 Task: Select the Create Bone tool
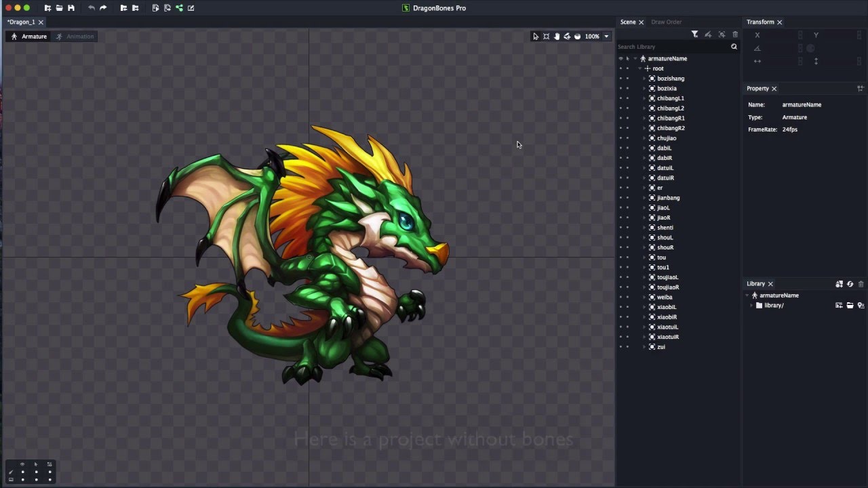567,37
